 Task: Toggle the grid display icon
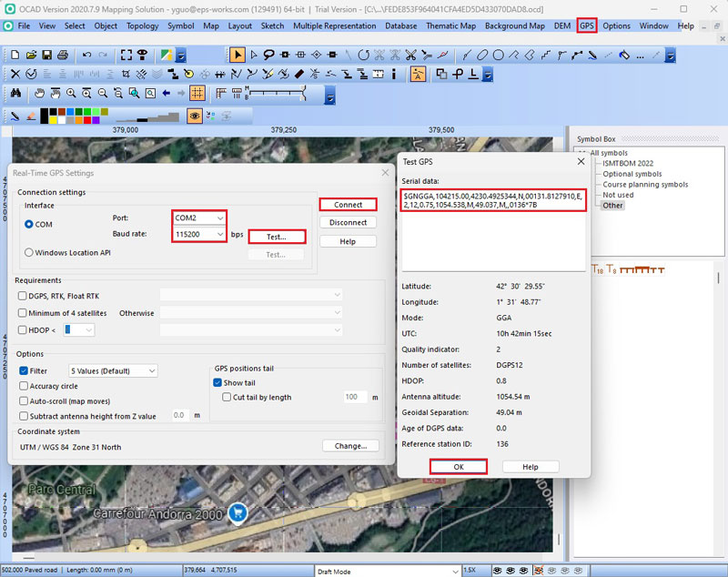click(x=197, y=94)
